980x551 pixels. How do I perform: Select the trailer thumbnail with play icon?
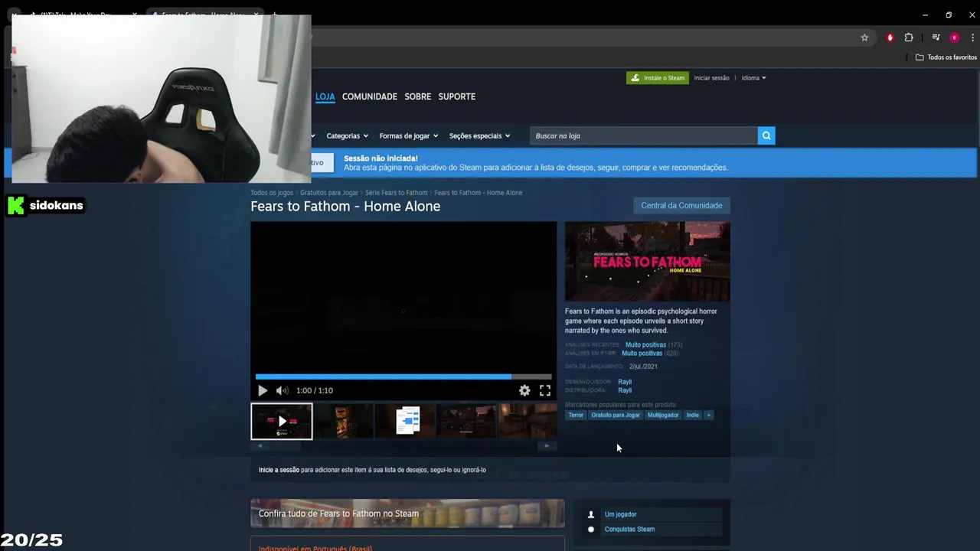tap(282, 421)
